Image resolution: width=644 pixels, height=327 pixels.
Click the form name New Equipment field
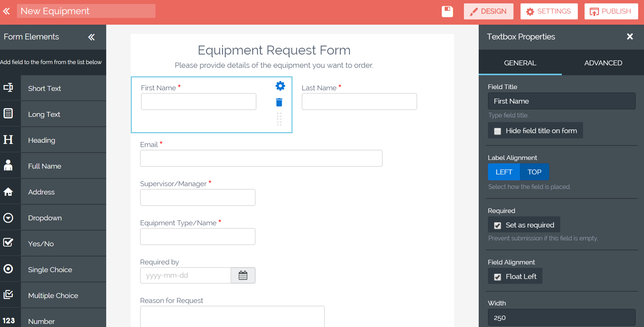pos(86,11)
